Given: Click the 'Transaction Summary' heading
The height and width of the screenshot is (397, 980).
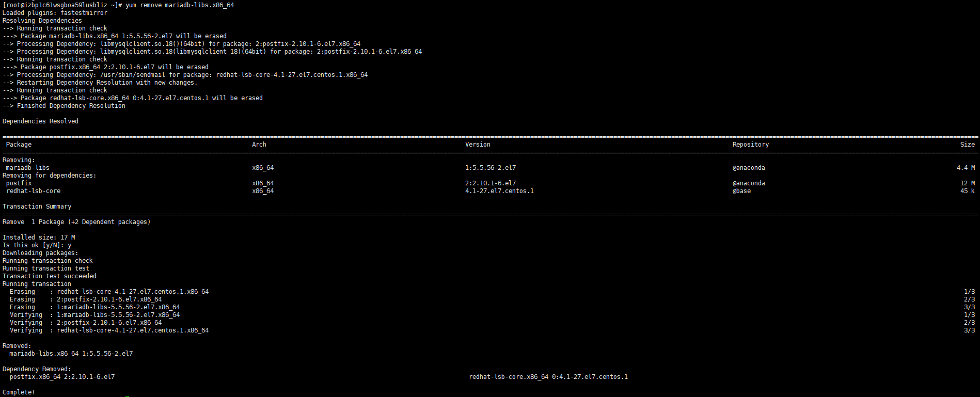Looking at the screenshot, I should click(x=37, y=207).
